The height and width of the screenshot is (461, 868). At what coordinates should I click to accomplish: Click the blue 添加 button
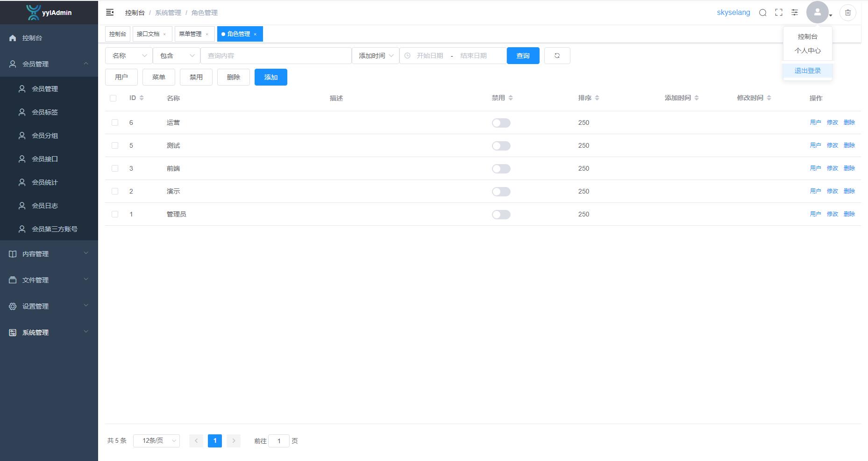click(270, 77)
